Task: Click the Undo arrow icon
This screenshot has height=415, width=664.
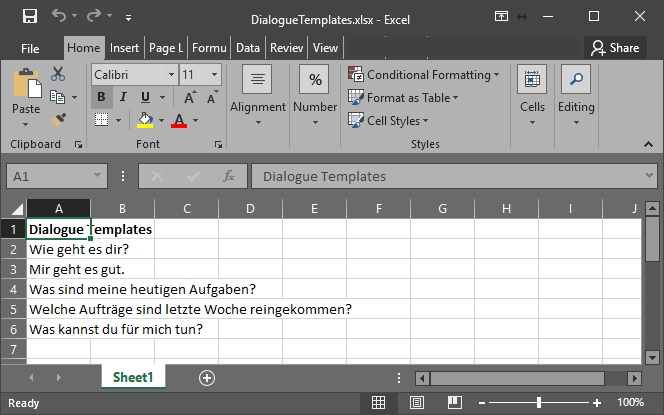Action: [60, 16]
